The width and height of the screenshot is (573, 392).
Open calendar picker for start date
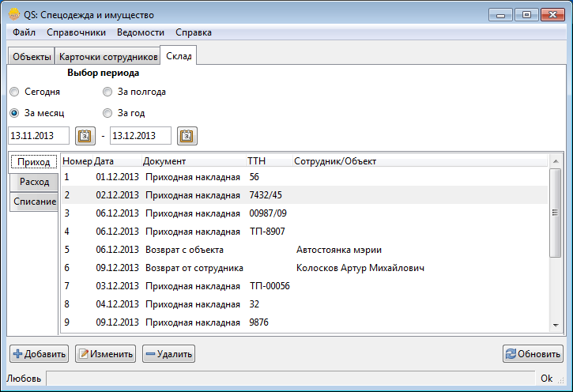tap(85, 136)
